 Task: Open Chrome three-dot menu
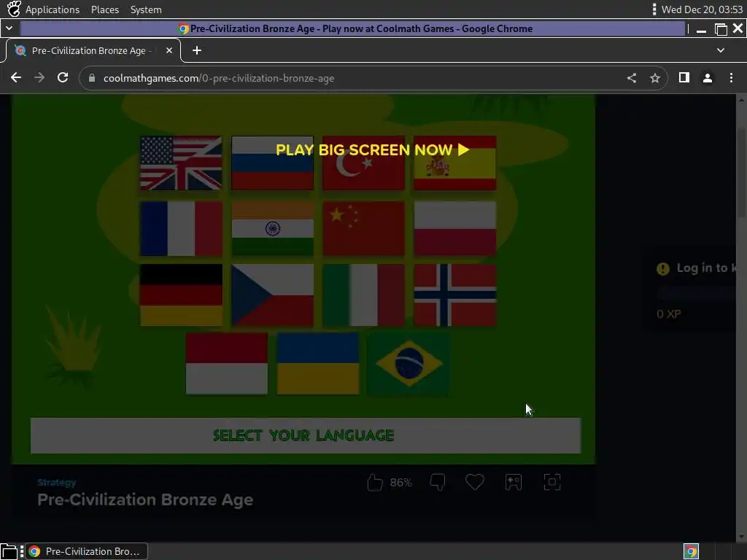coord(731,78)
